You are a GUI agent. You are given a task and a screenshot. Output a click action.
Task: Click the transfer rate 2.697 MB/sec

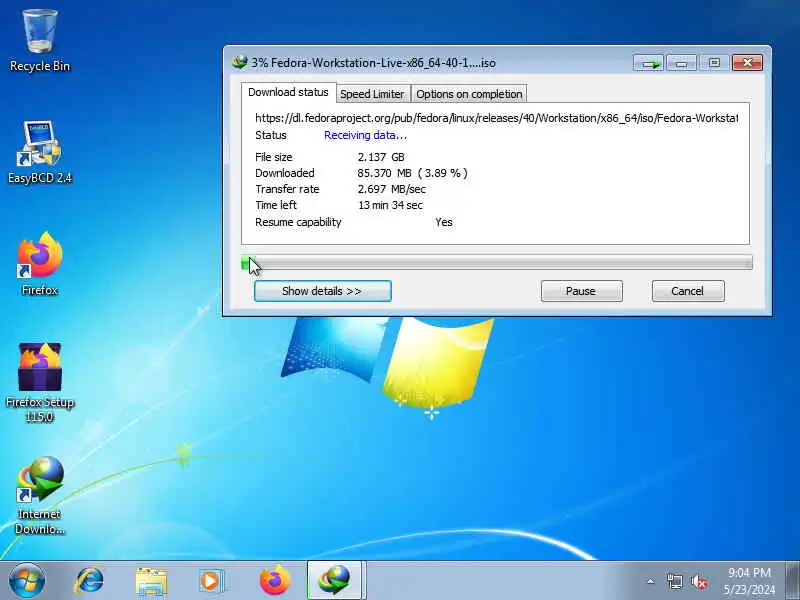[x=391, y=189]
